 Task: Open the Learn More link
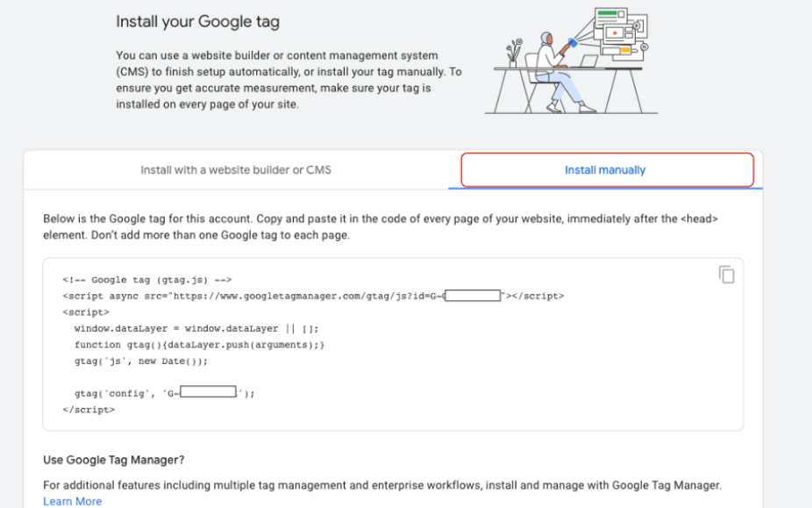click(72, 501)
